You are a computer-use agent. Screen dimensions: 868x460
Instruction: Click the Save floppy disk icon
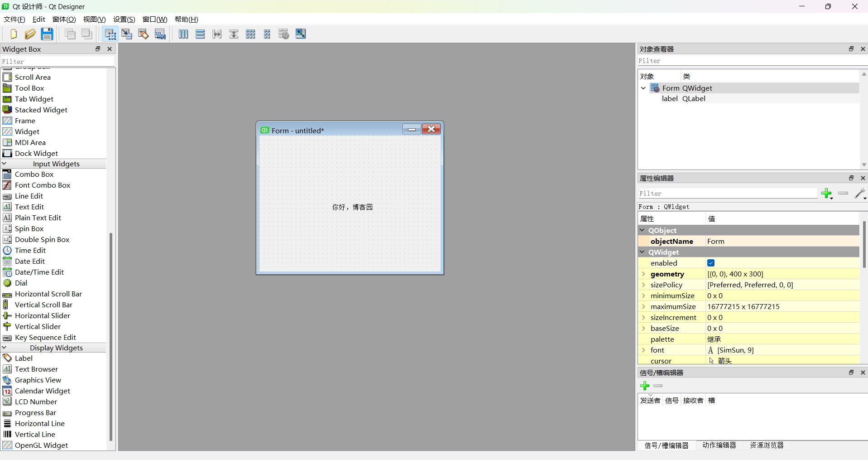(47, 34)
